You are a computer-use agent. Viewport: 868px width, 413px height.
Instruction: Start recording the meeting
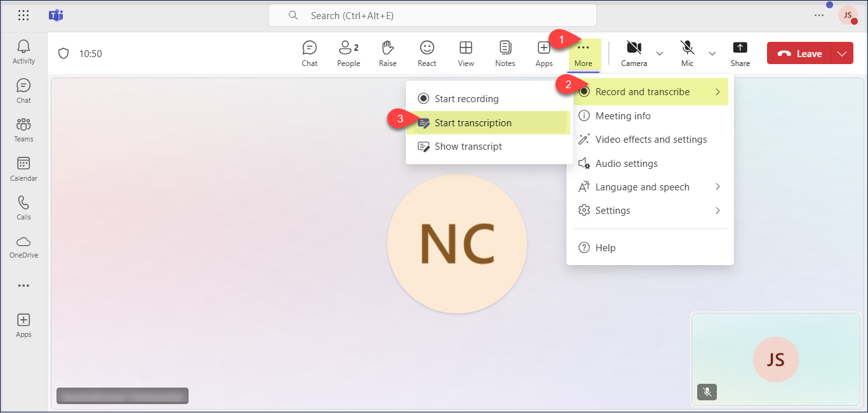467,99
